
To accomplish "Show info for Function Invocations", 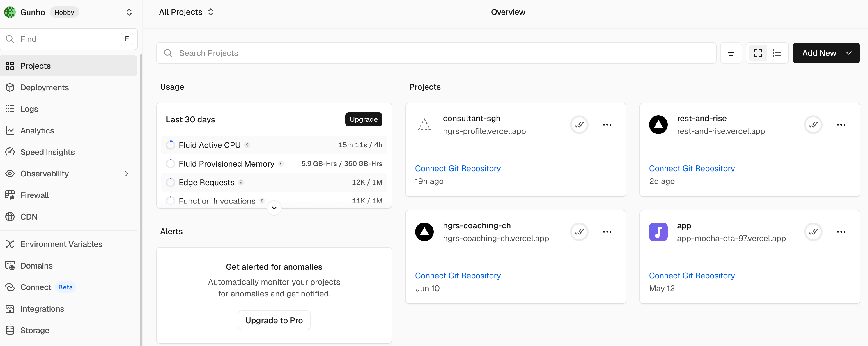I will [262, 201].
